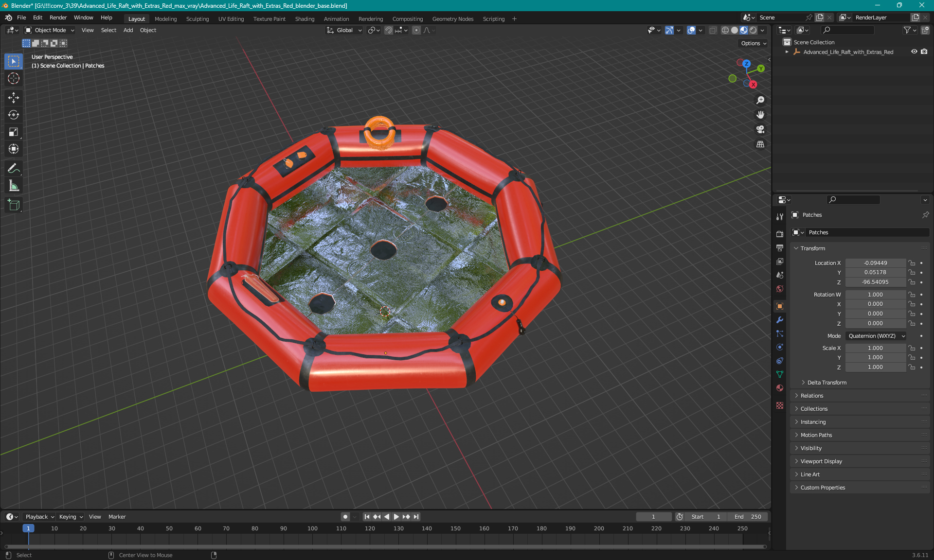Open the Object Constraints properties tab
The image size is (934, 560).
(780, 361)
